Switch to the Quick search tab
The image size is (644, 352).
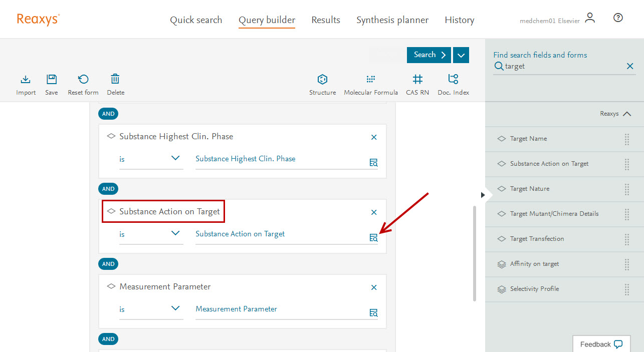(196, 20)
